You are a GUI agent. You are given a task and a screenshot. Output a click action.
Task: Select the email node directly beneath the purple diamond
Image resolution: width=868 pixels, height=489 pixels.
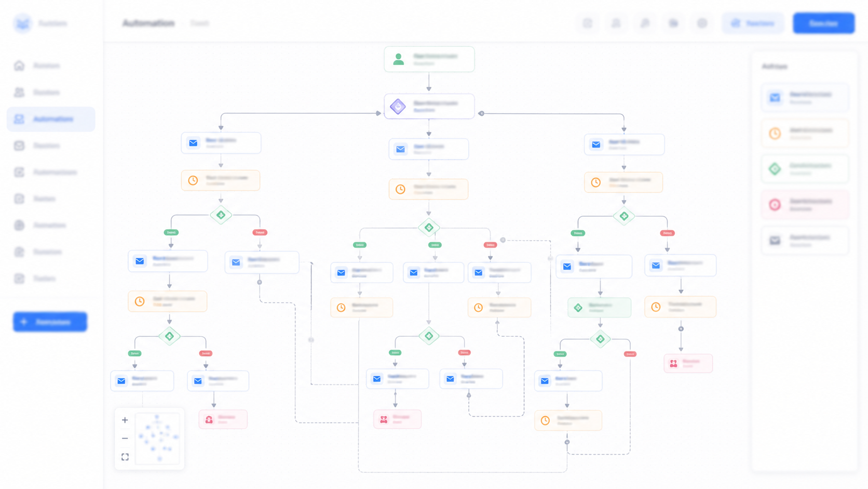(428, 149)
